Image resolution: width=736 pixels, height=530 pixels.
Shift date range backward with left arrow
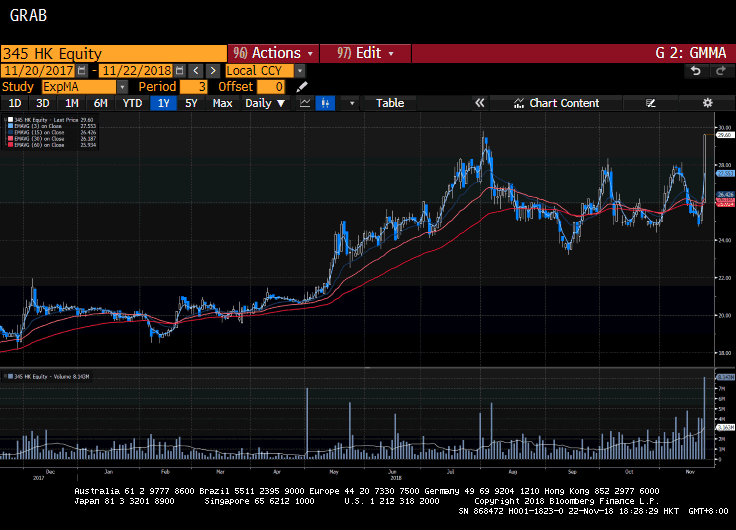coord(196,71)
